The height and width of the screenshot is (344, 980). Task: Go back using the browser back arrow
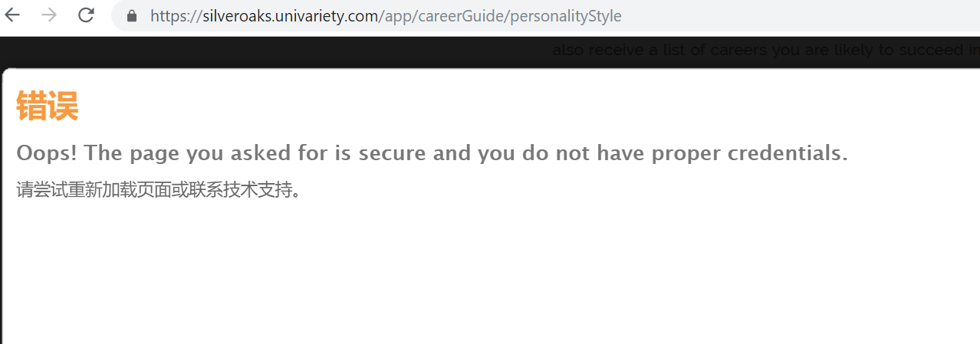point(12,15)
